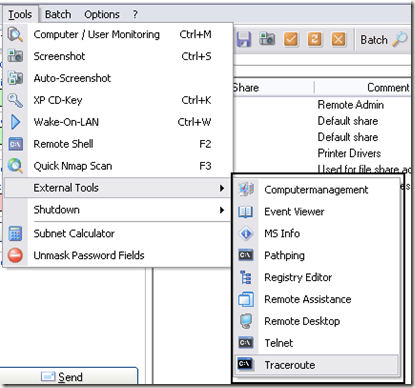The height and width of the screenshot is (388, 415).
Task: Click the Computer / User Monitoring magnifier icon
Action: click(15, 34)
